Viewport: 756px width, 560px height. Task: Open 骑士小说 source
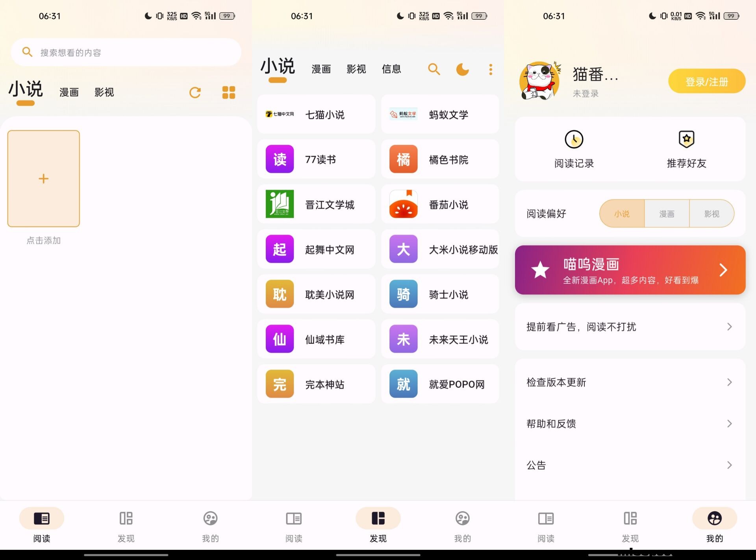440,294
